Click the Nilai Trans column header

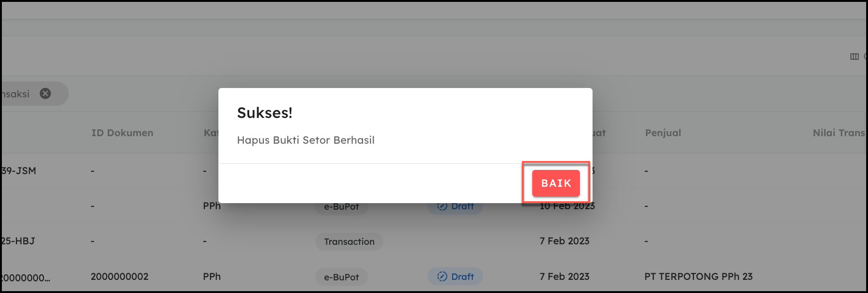(839, 133)
